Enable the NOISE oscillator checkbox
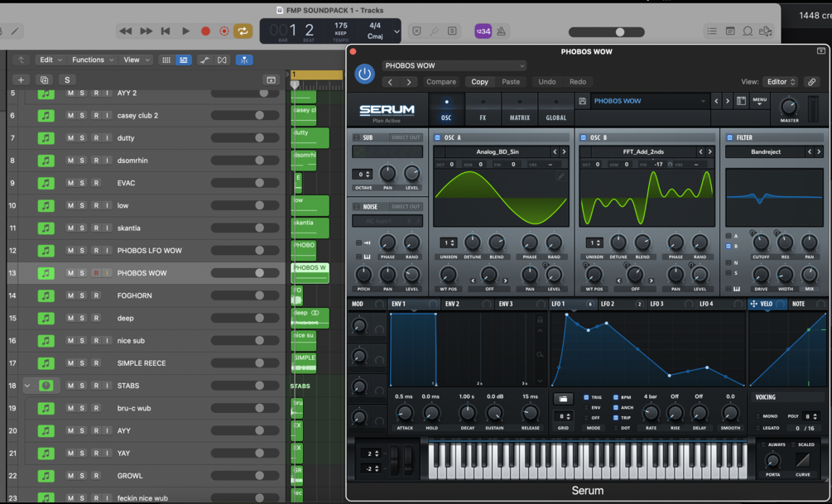 [x=356, y=206]
